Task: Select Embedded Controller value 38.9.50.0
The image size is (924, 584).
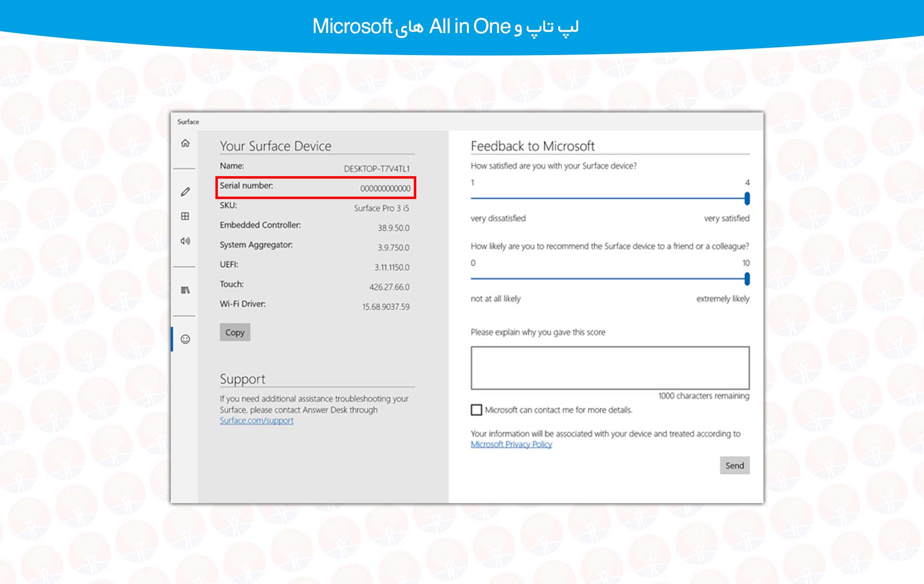Action: (x=394, y=228)
